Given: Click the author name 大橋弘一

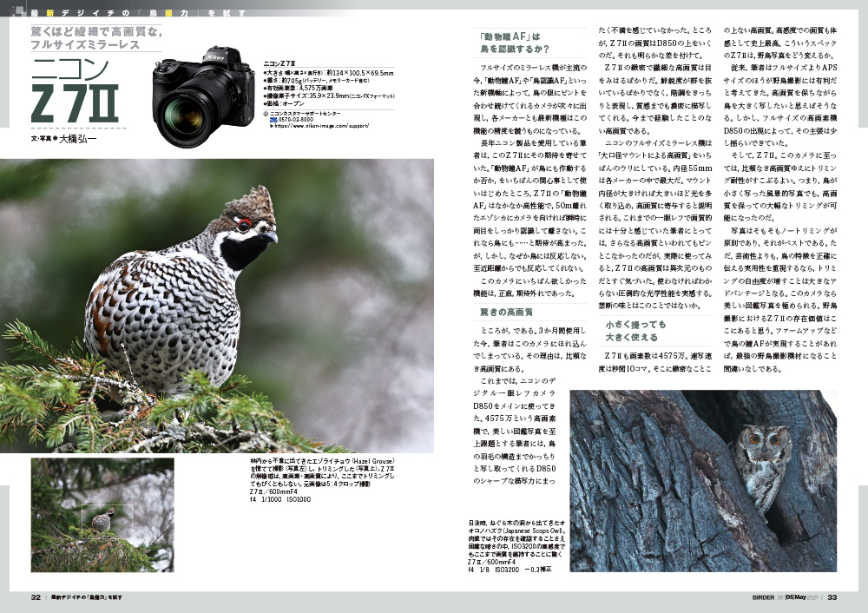Looking at the screenshot, I should click(77, 138).
